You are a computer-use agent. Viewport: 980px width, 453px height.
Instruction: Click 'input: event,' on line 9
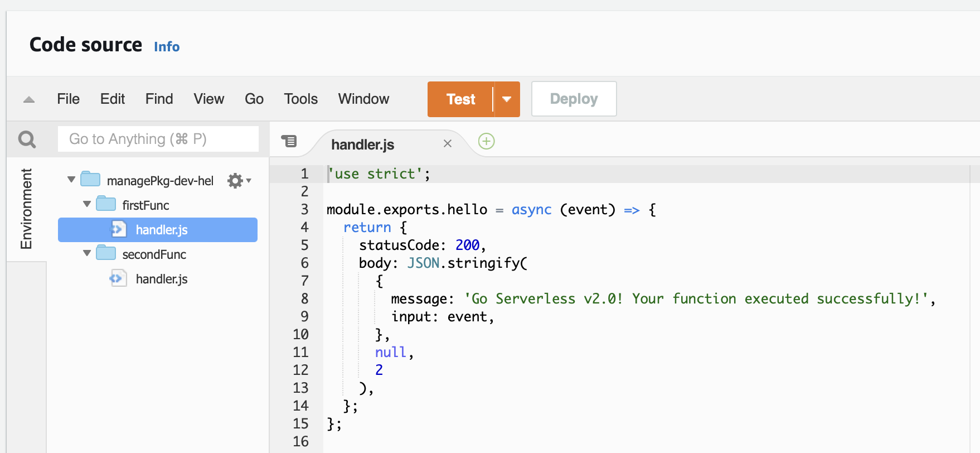point(443,316)
